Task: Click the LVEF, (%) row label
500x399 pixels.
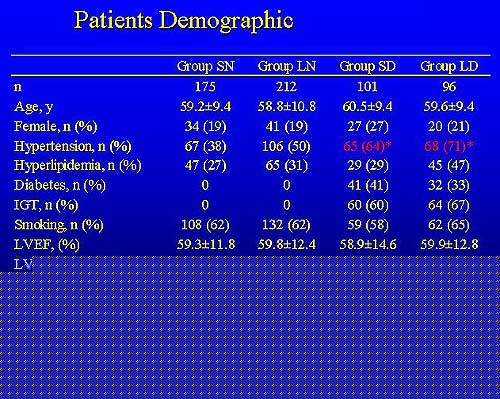Action: point(47,245)
